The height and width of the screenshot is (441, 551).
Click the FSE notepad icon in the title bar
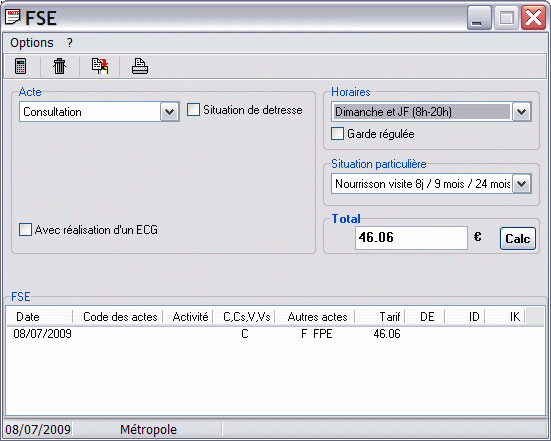[x=13, y=17]
